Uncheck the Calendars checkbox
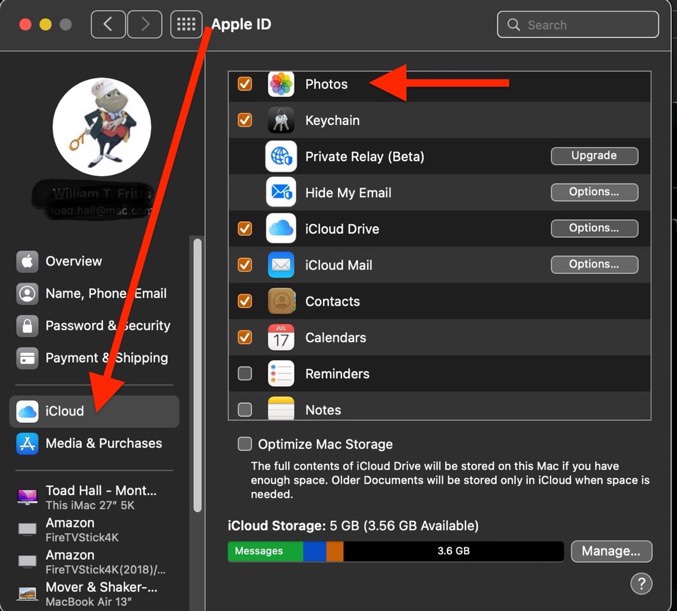The image size is (677, 611). [x=245, y=337]
